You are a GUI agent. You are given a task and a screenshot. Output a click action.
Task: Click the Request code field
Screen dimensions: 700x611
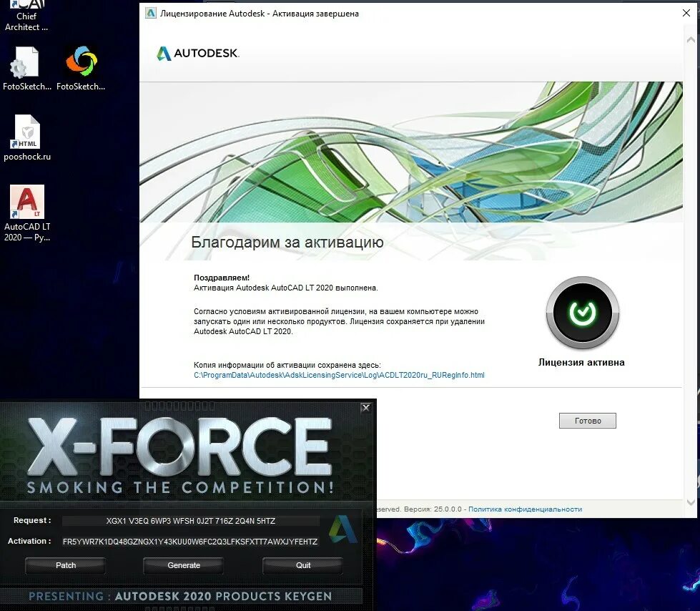coord(191,521)
